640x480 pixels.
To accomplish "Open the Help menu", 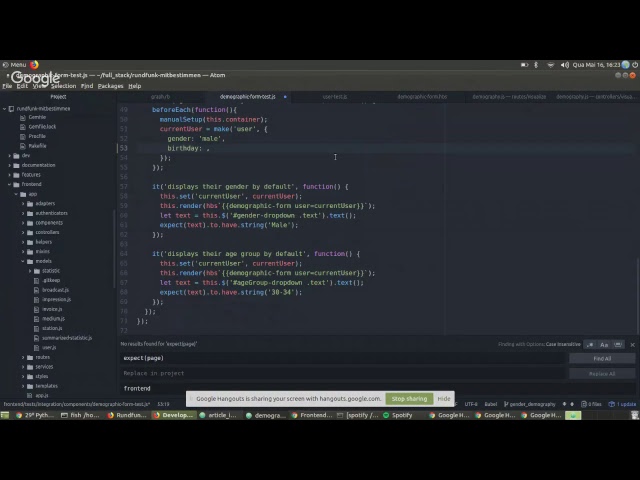I will [135, 86].
